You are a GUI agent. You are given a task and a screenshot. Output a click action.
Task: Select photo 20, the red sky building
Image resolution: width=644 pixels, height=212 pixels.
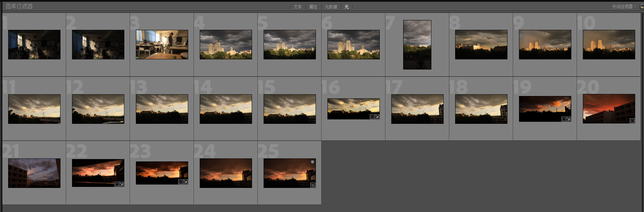click(609, 109)
